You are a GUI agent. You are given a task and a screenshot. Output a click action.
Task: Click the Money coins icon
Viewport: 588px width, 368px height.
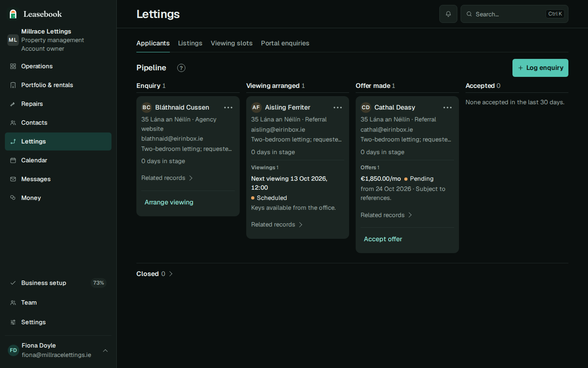point(13,198)
